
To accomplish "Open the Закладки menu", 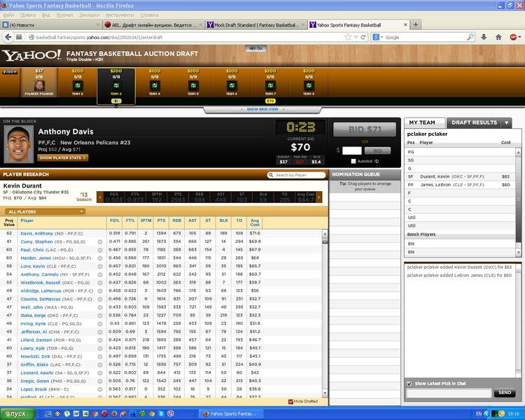I will click(x=90, y=15).
